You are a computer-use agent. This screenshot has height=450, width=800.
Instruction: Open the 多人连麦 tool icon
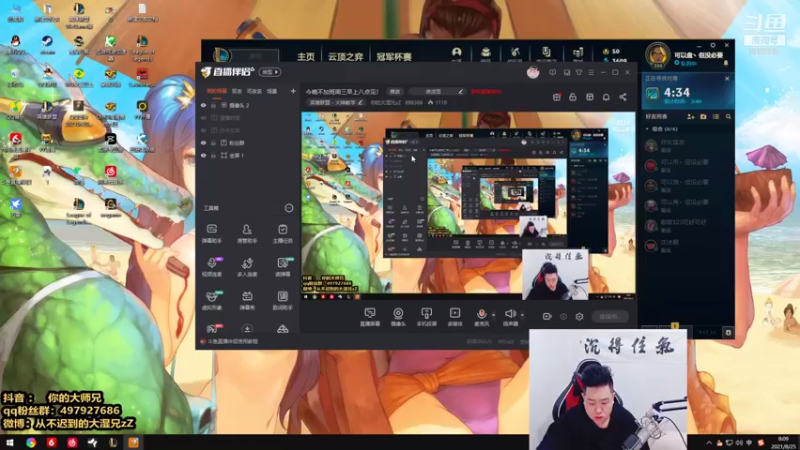coord(247,266)
